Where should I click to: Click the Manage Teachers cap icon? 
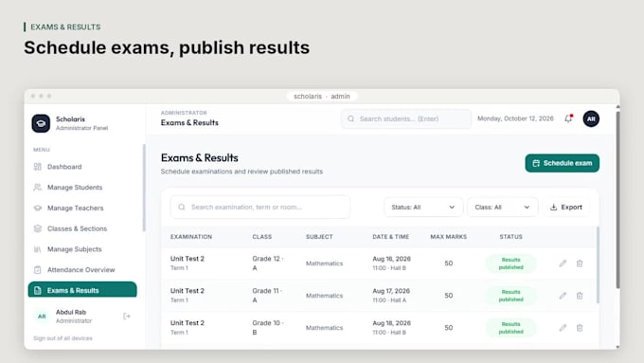37,208
